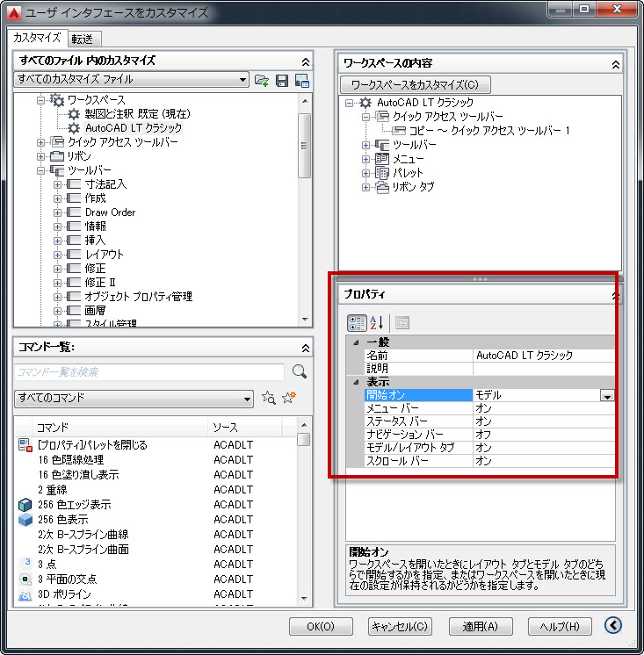Collapse the コマンド一覧 pane chevron
The width and height of the screenshot is (644, 655).
tap(306, 348)
